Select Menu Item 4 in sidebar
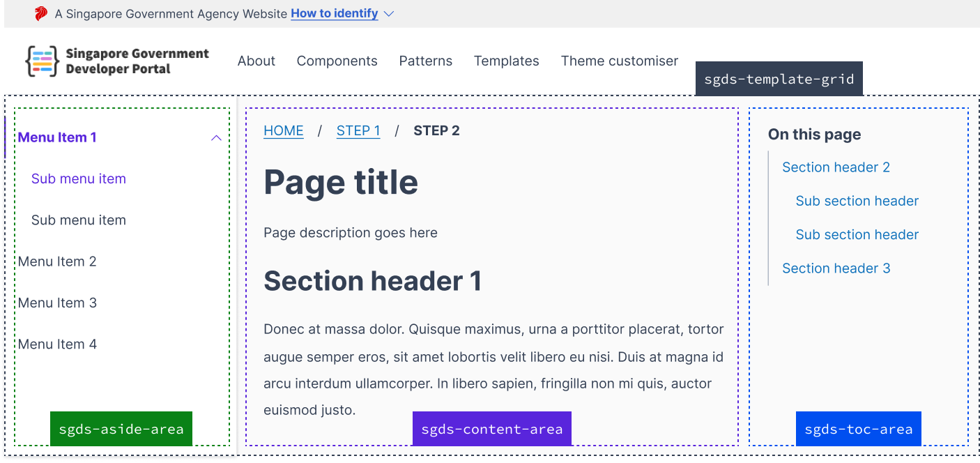 (x=58, y=344)
